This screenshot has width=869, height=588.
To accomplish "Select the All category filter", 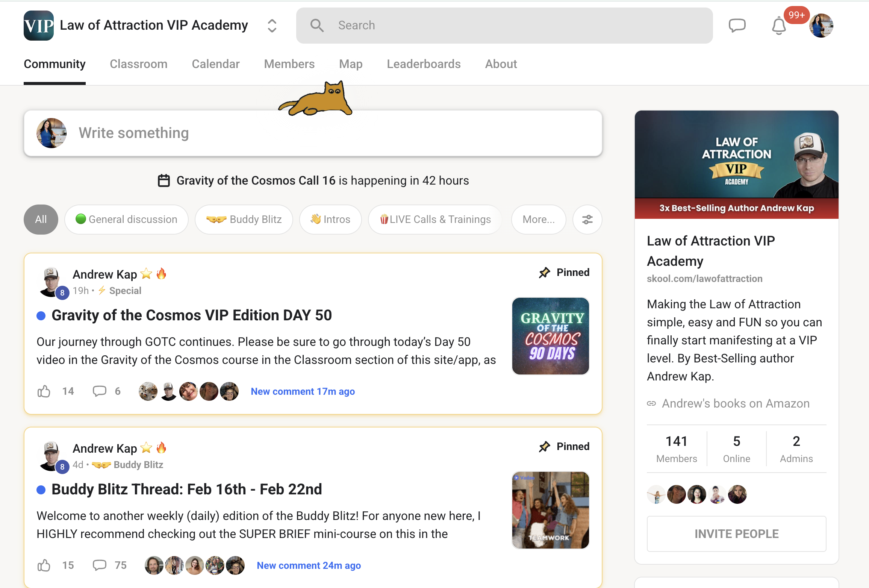I will tap(41, 220).
